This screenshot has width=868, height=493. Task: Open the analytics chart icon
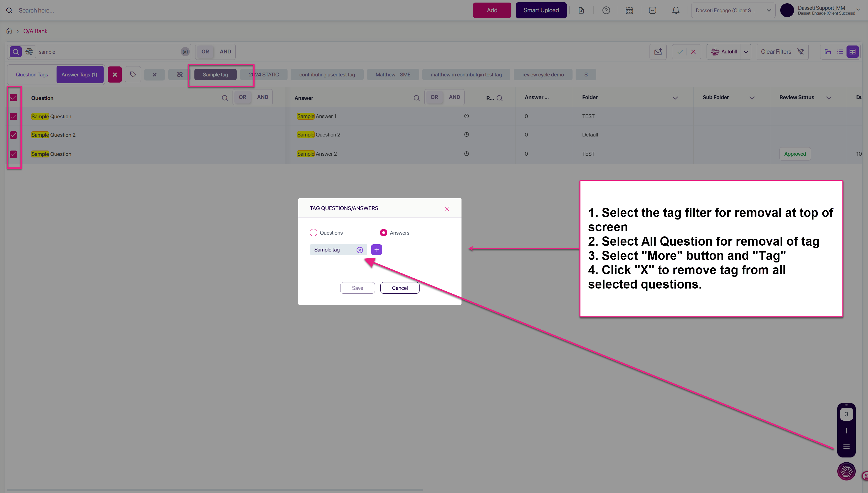(x=652, y=10)
